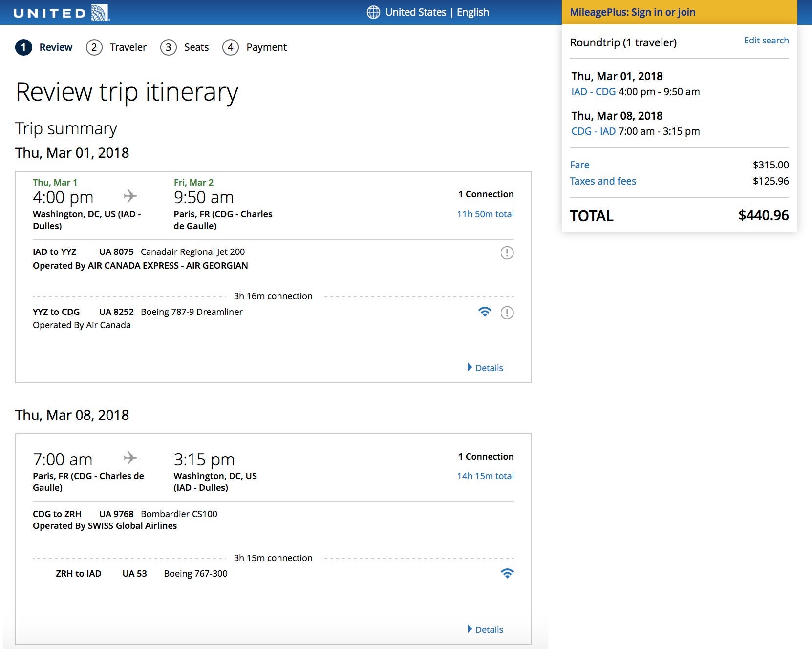Click the Edit search link
The image size is (812, 649).
point(766,41)
